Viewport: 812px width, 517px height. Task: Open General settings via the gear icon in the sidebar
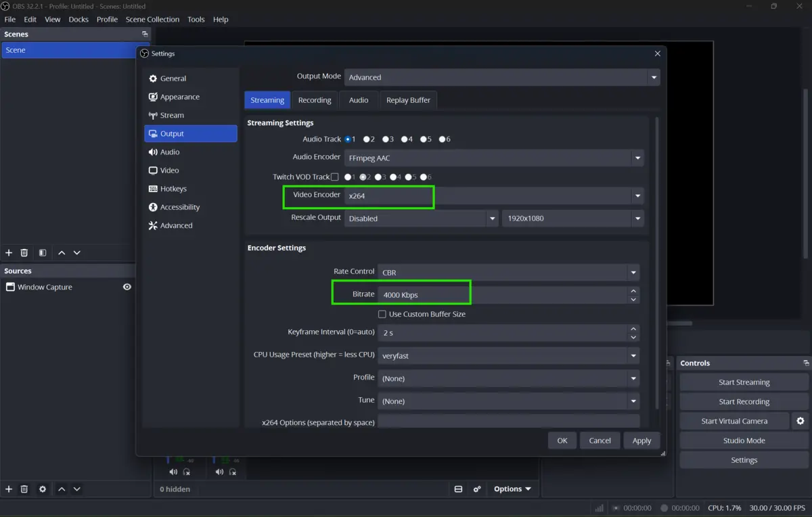click(153, 78)
